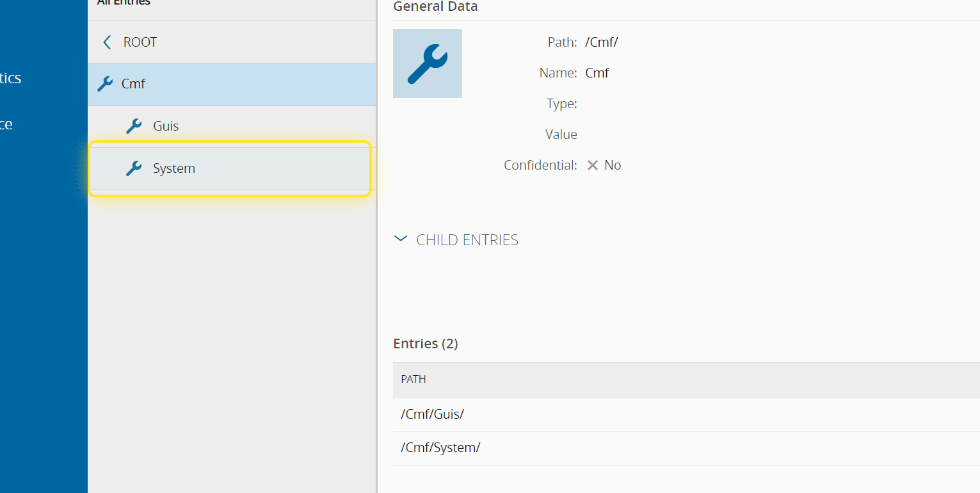Screen dimensions: 980x493
Task: Select the Cmf entry in the tree
Action: click(x=134, y=84)
